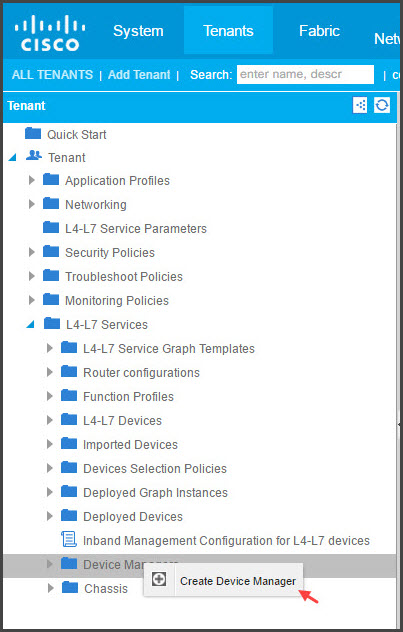Click the Chassis folder icon
Viewport: 403px width, 632px height.
tap(70, 588)
